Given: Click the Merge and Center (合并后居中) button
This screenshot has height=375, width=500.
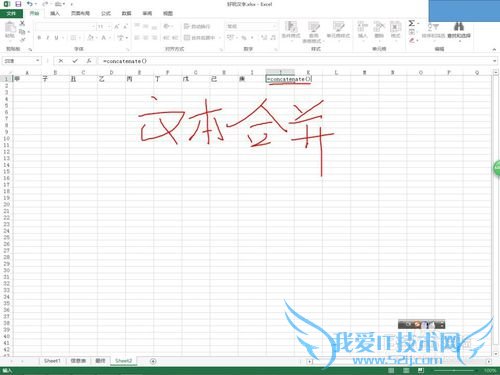Looking at the screenshot, I should [200, 38].
